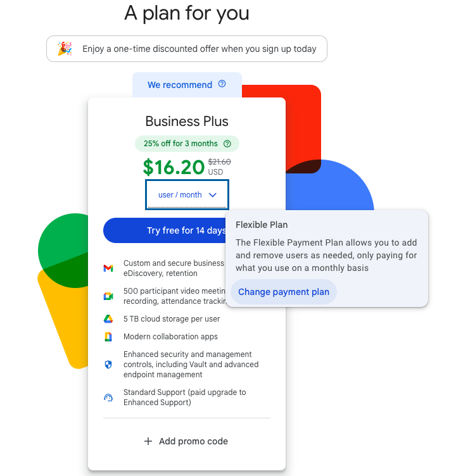This screenshot has height=476, width=475.
Task: Click the Standard Support headset icon
Action: point(108,398)
